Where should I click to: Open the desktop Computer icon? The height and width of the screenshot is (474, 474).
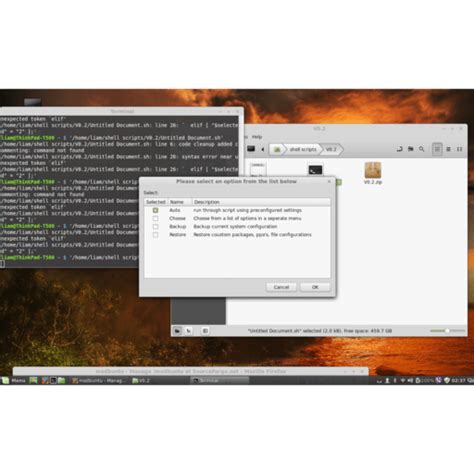(x=33, y=102)
